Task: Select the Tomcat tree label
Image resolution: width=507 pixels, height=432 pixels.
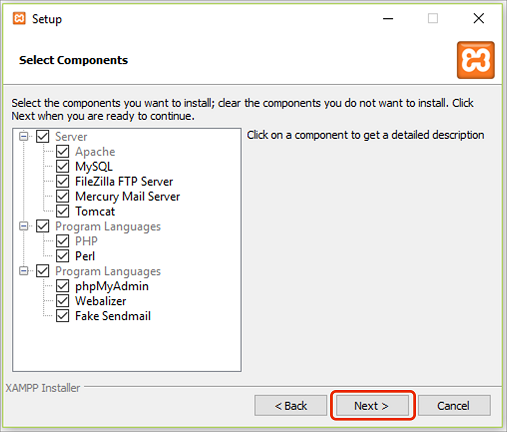Action: point(95,211)
